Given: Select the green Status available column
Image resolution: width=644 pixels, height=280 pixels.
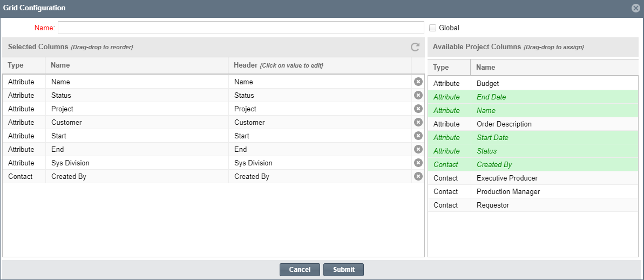Looking at the screenshot, I should click(x=533, y=151).
